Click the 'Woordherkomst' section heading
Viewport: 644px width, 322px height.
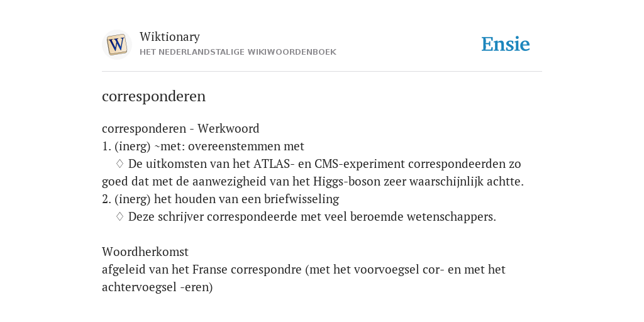click(145, 252)
